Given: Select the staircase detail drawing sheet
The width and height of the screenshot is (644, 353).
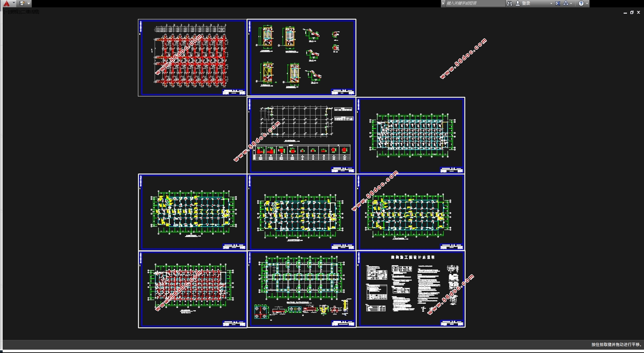Looking at the screenshot, I should click(x=301, y=58).
